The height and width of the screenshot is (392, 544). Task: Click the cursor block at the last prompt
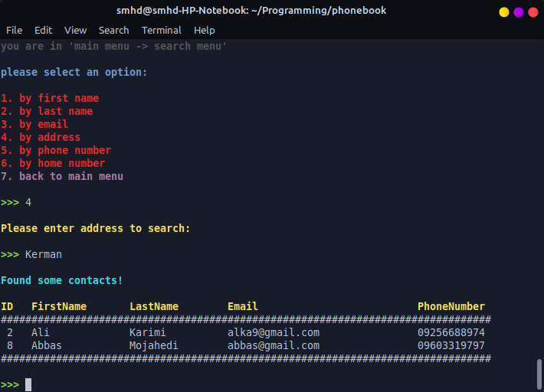pyautogui.click(x=28, y=384)
